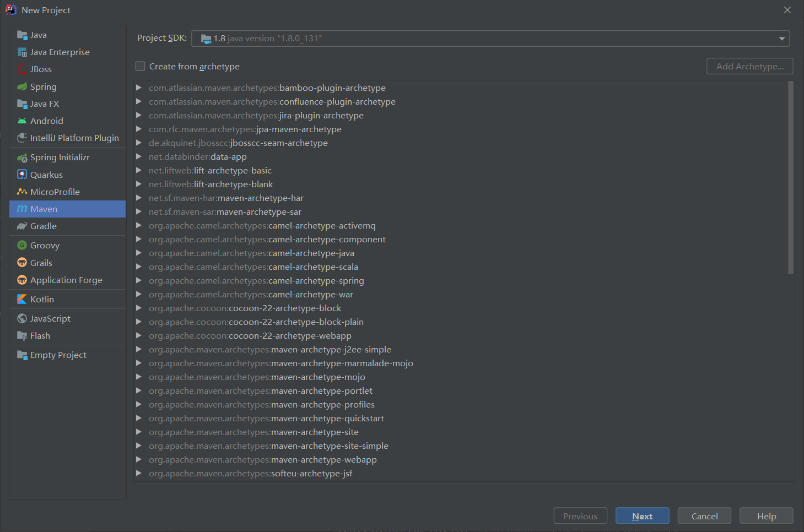This screenshot has height=532, width=804.
Task: Click the Grails icon
Action: (22, 263)
